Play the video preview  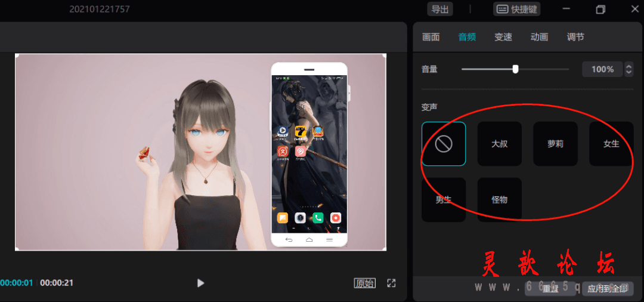coord(200,283)
